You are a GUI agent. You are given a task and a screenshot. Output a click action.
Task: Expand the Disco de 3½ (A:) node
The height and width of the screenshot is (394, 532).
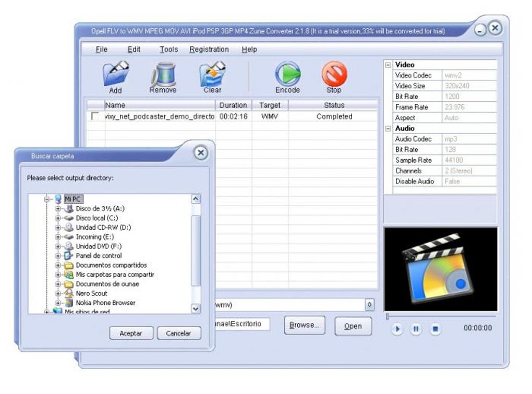(x=58, y=209)
